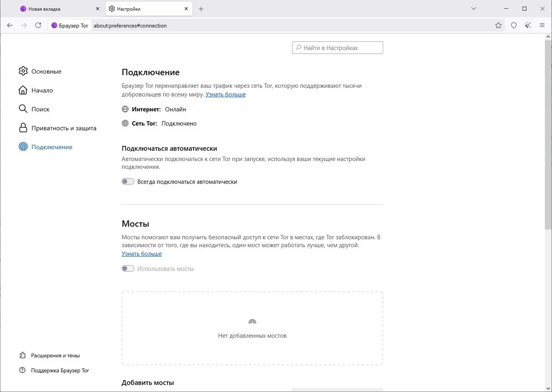Viewport: 552px width, 392px height.
Task: Open the Узнать больше link under Мосты
Action: pos(142,254)
